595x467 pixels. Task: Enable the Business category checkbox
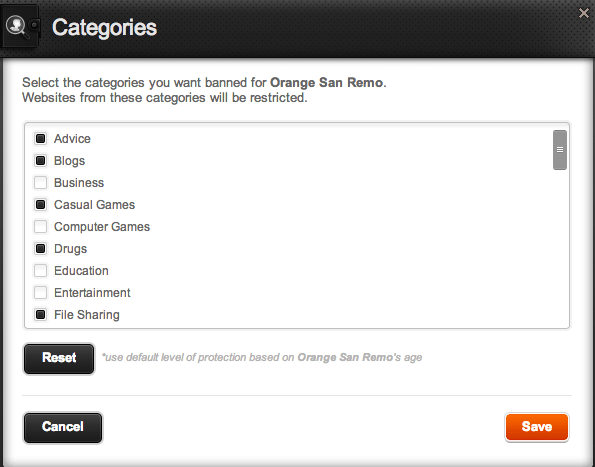pyautogui.click(x=41, y=182)
